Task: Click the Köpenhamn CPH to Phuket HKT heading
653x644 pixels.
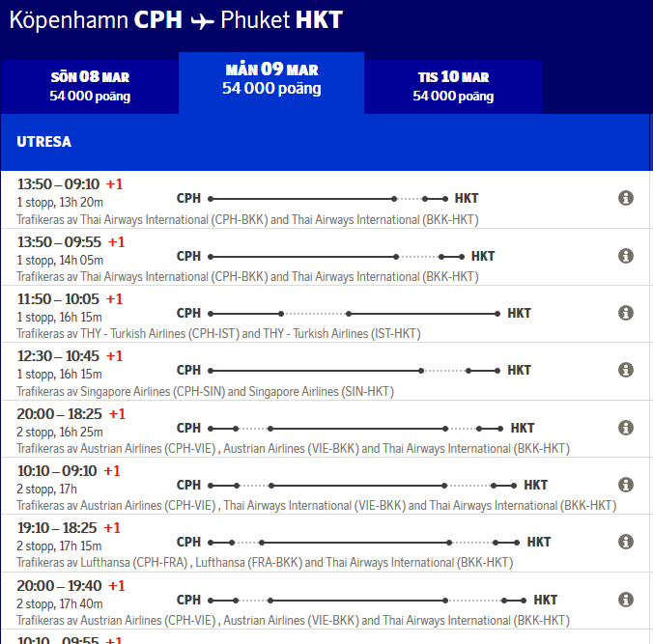Action: [x=176, y=20]
